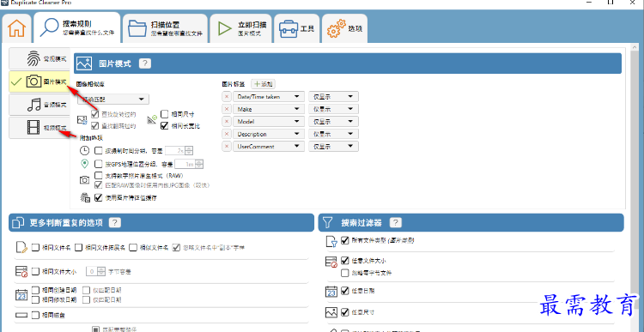Open help for 更多判断重复的选项 header
Image resolution: width=644 pixels, height=332 pixels.
115,222
